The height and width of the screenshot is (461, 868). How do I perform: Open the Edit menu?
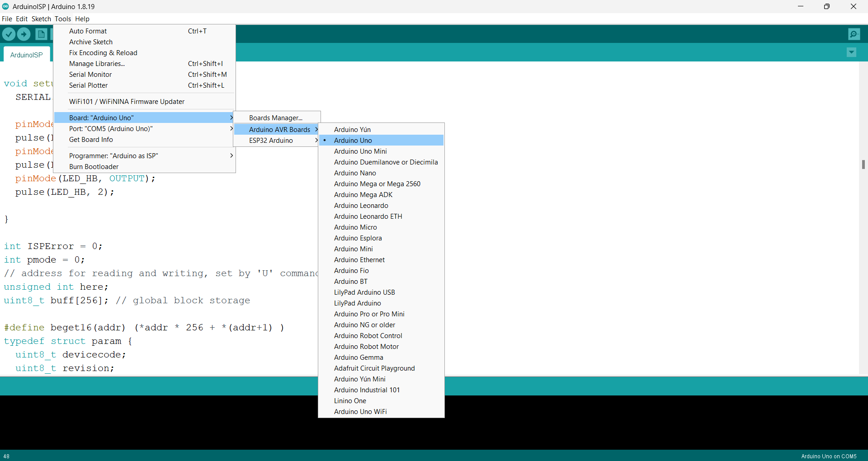click(x=22, y=19)
